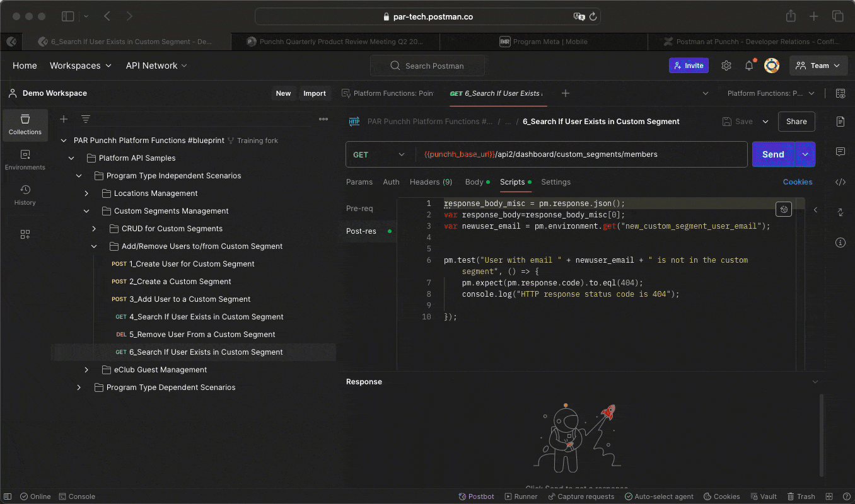Reload the page in Safari address bar
This screenshot has width=855, height=504.
[593, 17]
